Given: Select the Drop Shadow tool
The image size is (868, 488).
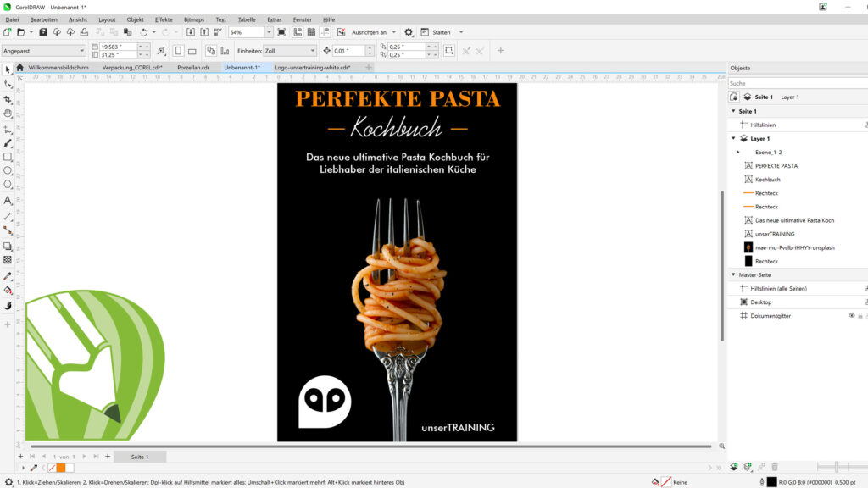Looking at the screenshot, I should [8, 247].
